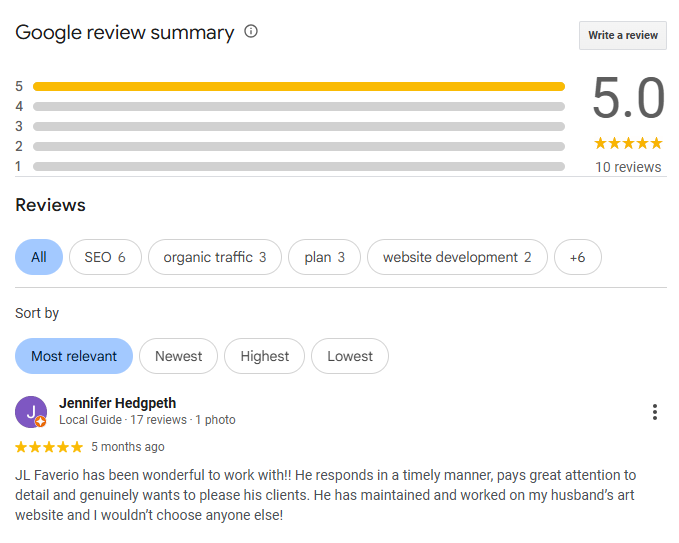Filter by website development topic
This screenshot has height=543, width=679.
(457, 257)
